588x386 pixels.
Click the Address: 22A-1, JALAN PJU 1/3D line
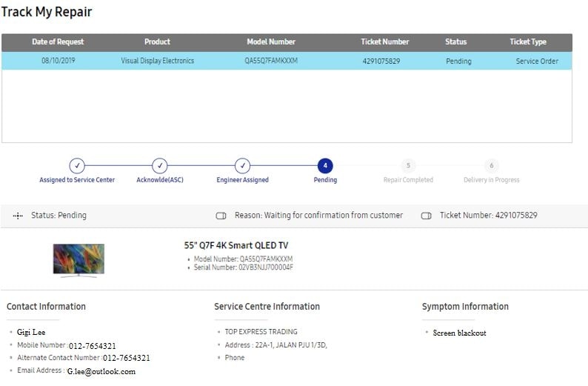tap(276, 345)
